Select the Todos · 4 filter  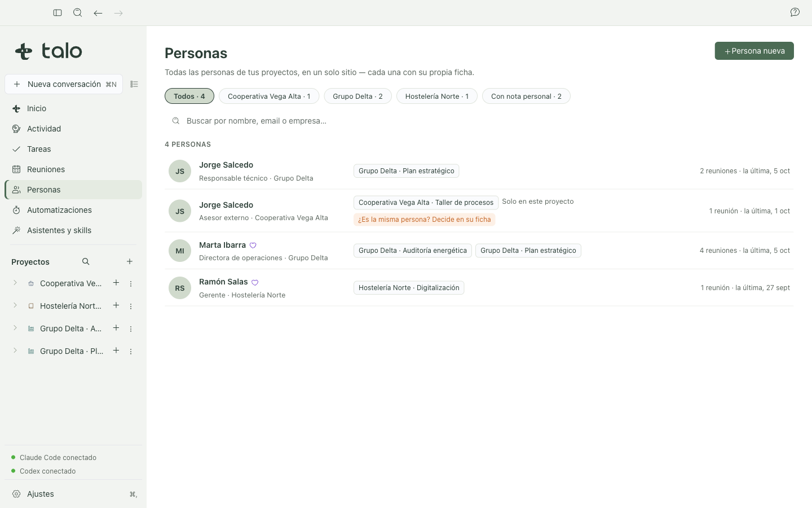tap(189, 96)
